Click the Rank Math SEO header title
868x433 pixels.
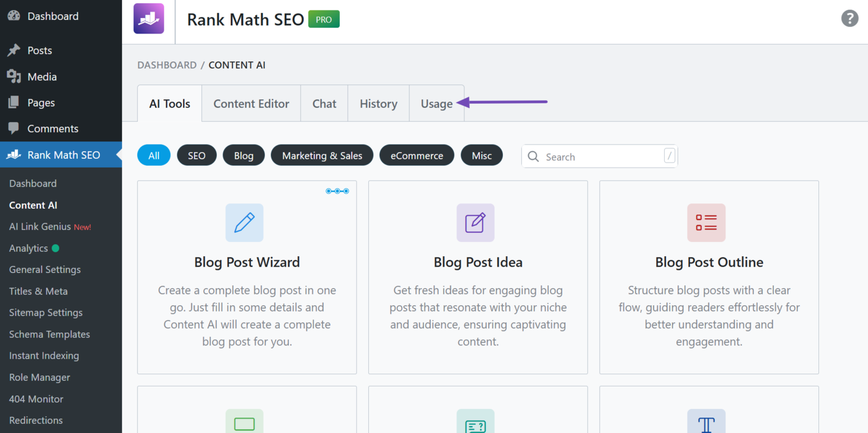tap(246, 19)
